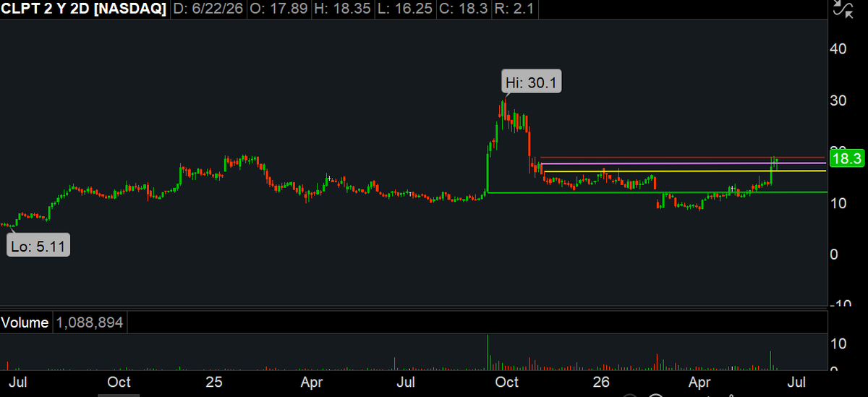
Task: Click the green 18.3 last-price tag
Action: [846, 160]
